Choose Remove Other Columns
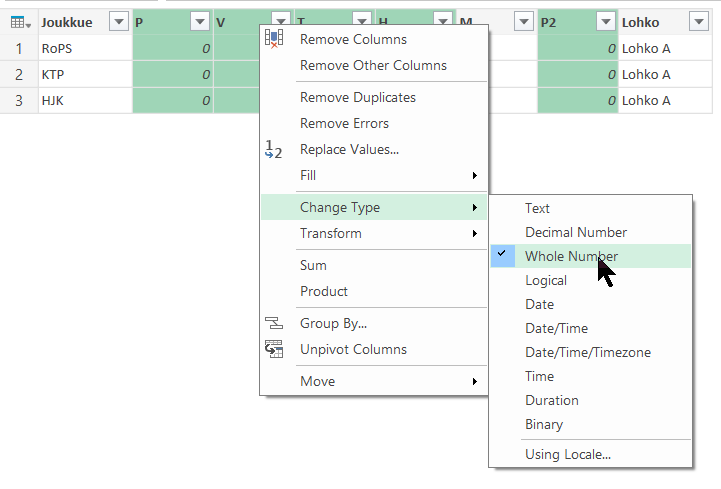The width and height of the screenshot is (721, 489). point(373,65)
